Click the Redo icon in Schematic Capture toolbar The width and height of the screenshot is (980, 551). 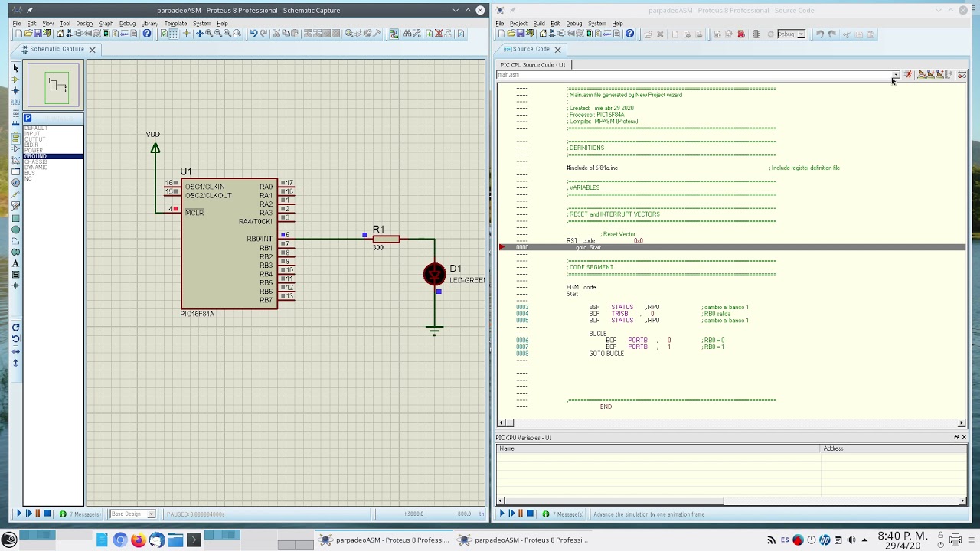click(263, 34)
